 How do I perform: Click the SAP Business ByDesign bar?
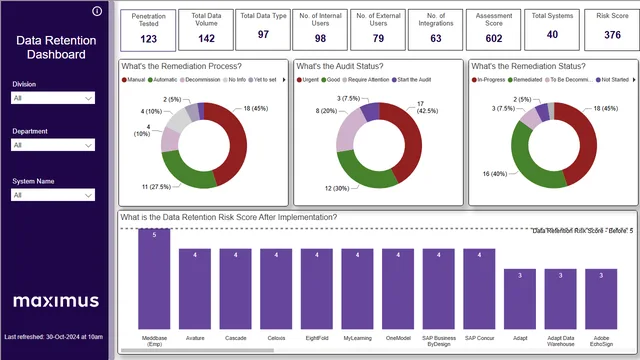[438, 289]
